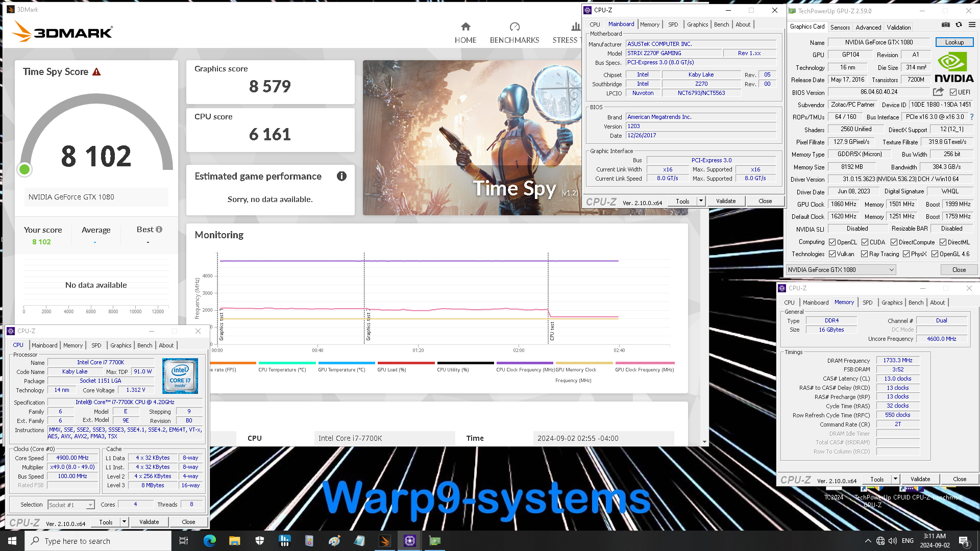Image resolution: width=980 pixels, height=551 pixels.
Task: Open the Validation tab in GPU-Z
Action: (x=898, y=28)
